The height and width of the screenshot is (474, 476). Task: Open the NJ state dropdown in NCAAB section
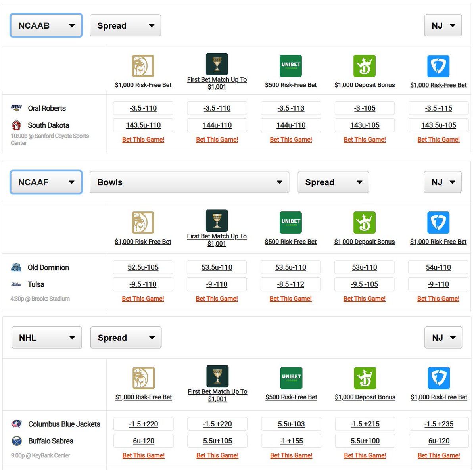(x=443, y=25)
